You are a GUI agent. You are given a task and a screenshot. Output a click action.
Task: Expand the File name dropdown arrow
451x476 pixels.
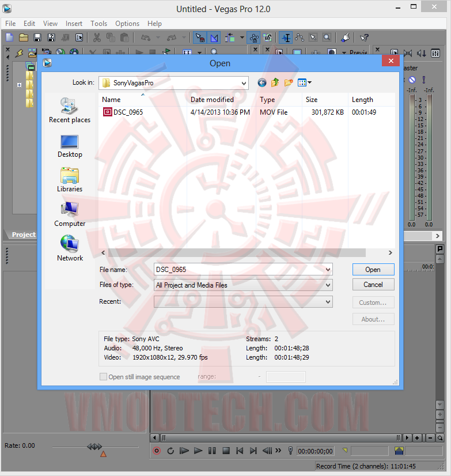(328, 270)
